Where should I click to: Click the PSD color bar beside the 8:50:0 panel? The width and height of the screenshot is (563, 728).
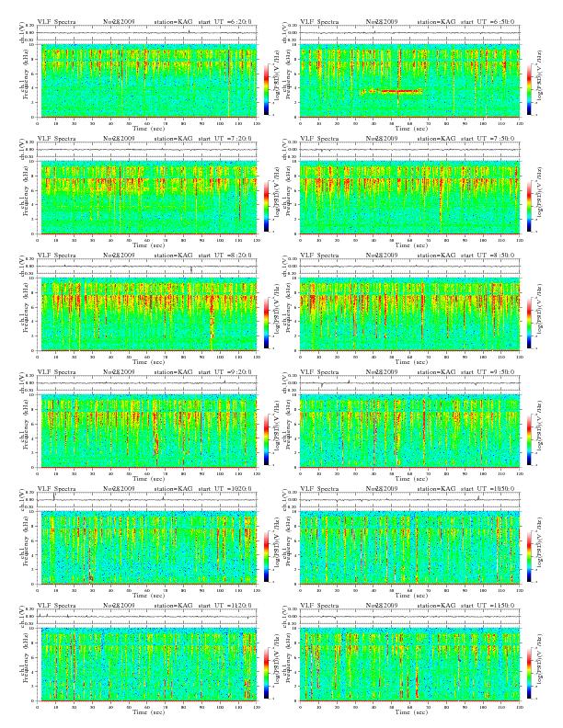pyautogui.click(x=529, y=323)
